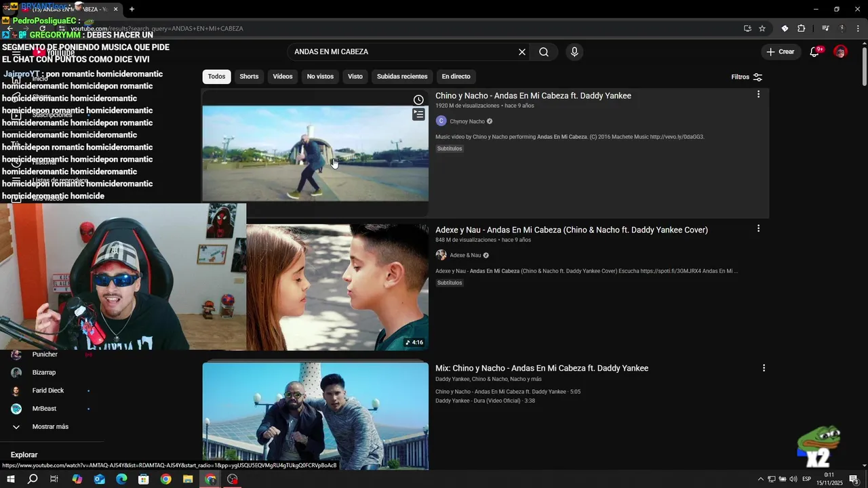Screen dimensions: 868x488
Task: Clear the search box with the X icon
Action: 522,52
